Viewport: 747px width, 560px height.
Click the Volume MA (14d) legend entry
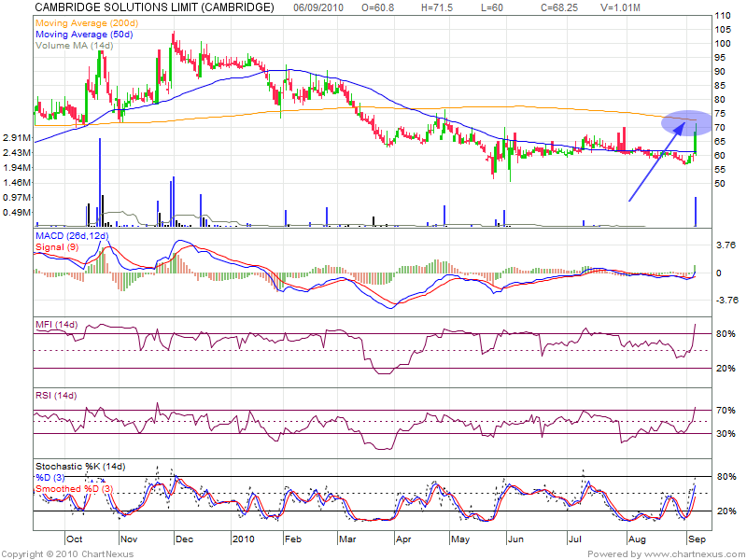point(73,44)
